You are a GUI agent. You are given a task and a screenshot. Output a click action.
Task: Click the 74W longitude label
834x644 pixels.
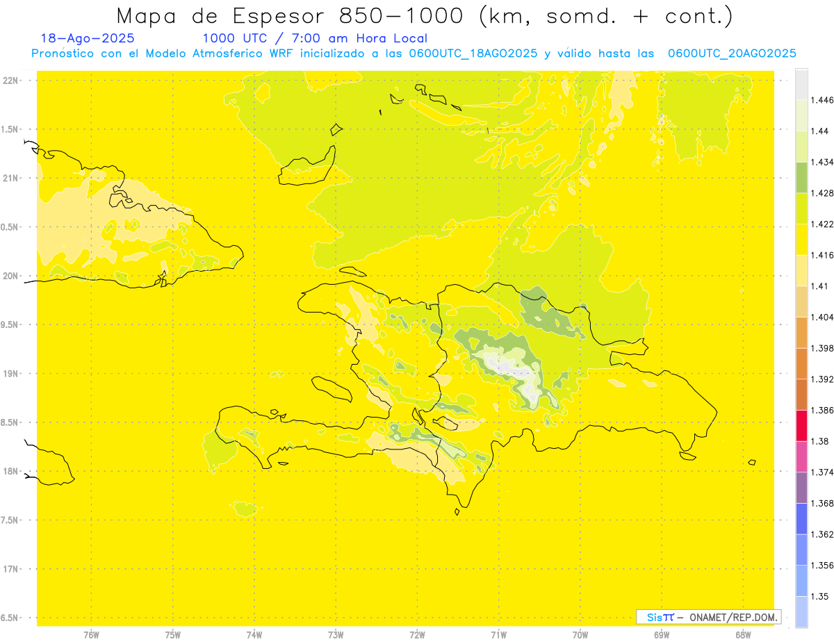point(254,635)
